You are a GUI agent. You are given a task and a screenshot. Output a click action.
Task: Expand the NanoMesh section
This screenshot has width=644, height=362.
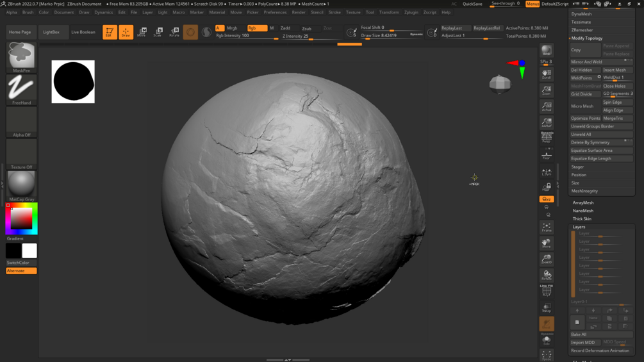pyautogui.click(x=582, y=211)
